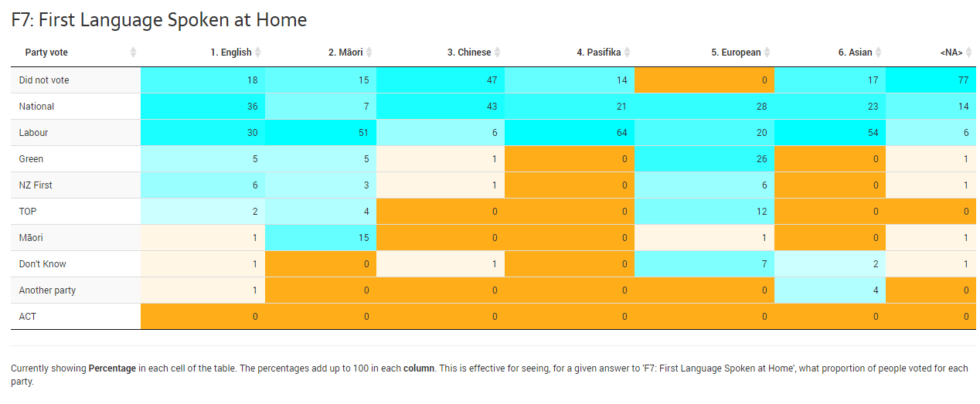Click Māori row cell showing 15
The height and width of the screenshot is (404, 980).
321,238
